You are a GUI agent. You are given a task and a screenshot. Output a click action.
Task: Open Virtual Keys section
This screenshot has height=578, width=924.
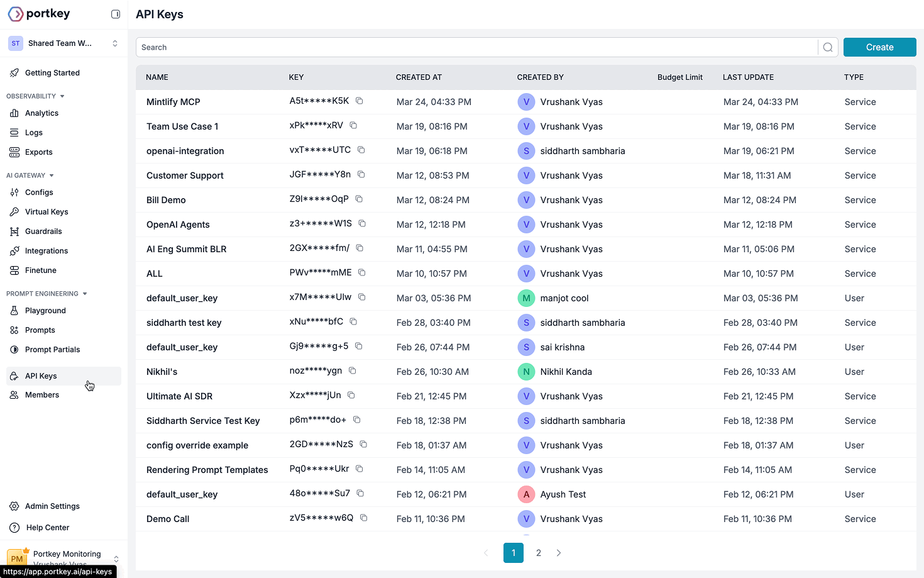point(47,212)
